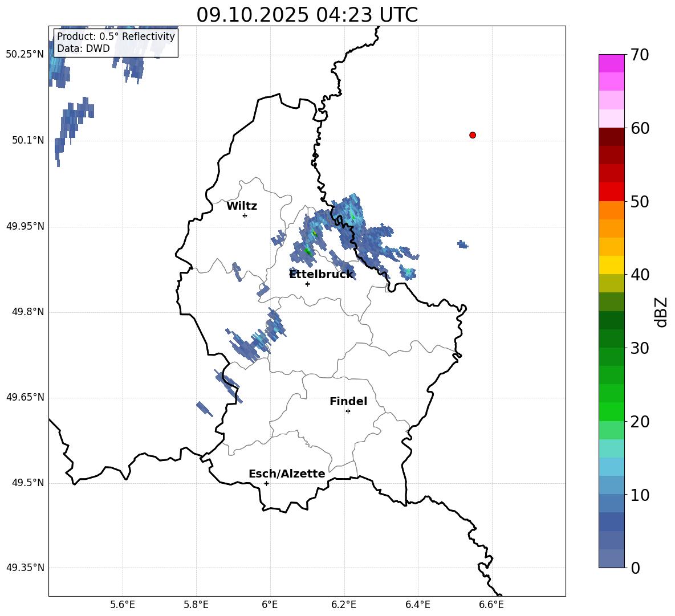Click the colorbar tick label 10
675x616 pixels.
639,495
